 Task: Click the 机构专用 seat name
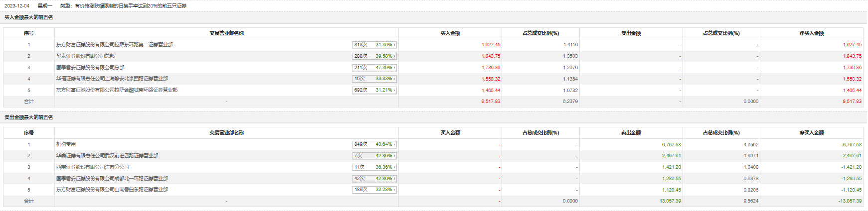(66, 144)
